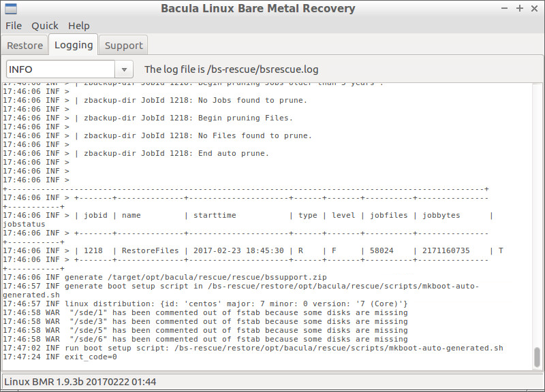Open the File menu
The image size is (545, 392).
[x=14, y=26]
